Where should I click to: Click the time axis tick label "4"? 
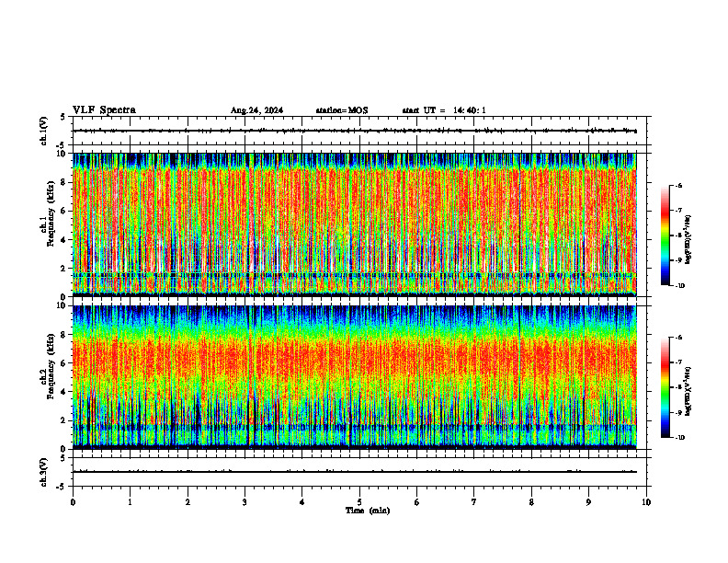click(302, 502)
